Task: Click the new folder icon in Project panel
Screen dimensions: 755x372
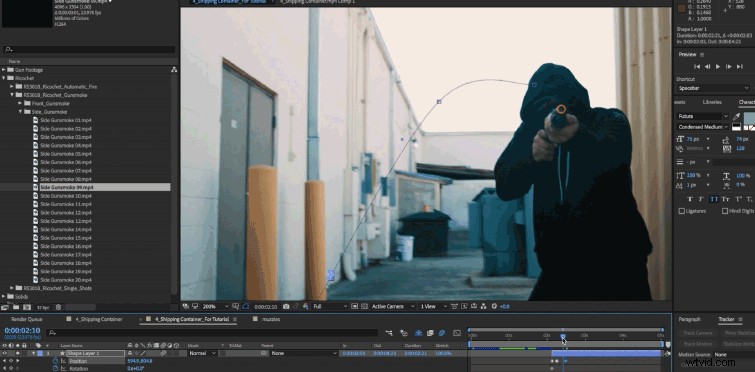Action: 16,307
